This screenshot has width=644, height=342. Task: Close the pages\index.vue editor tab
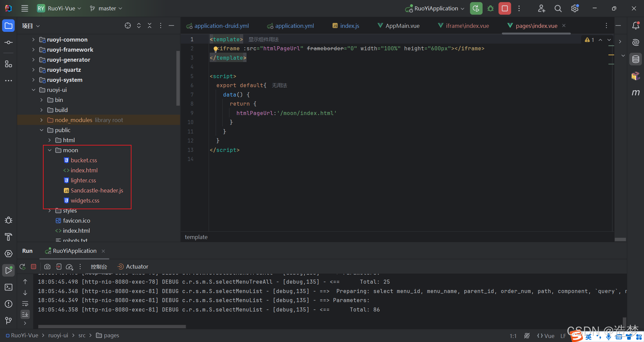pos(564,26)
